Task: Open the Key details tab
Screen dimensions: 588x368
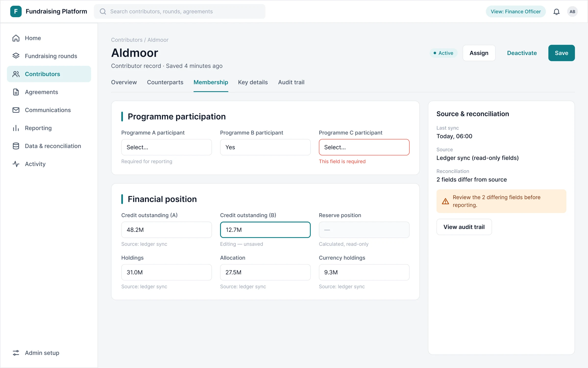Action: click(x=253, y=82)
